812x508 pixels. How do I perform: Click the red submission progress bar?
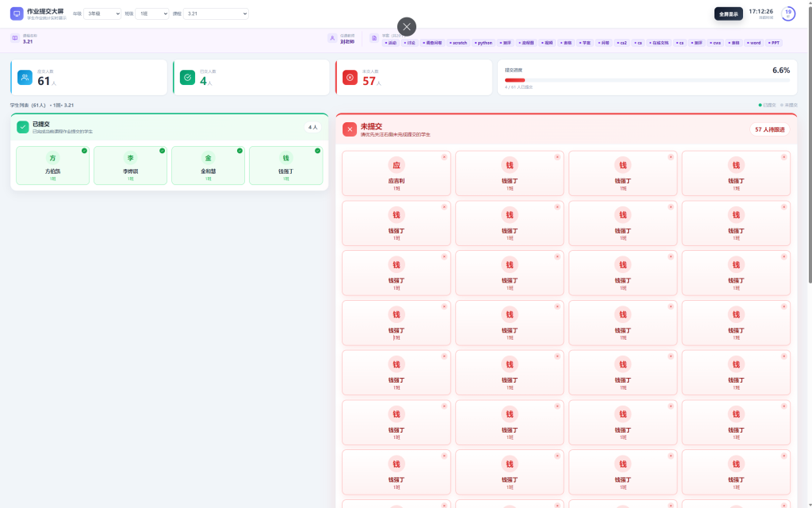515,80
